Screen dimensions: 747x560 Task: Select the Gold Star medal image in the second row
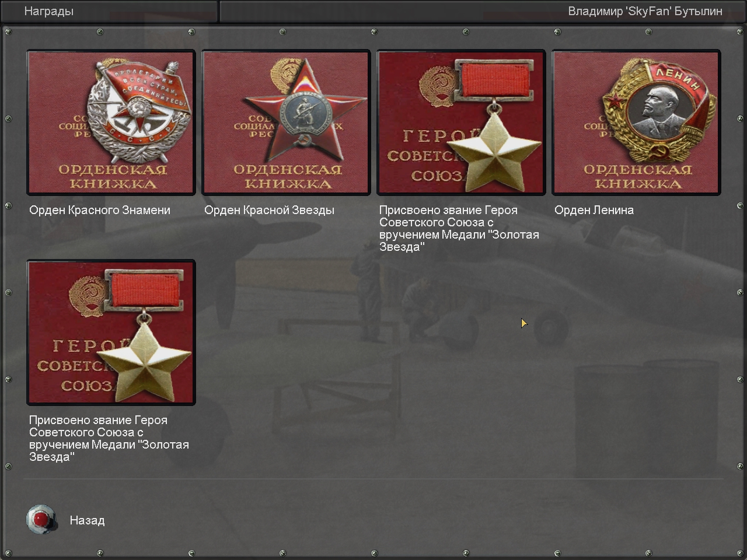pyautogui.click(x=111, y=332)
